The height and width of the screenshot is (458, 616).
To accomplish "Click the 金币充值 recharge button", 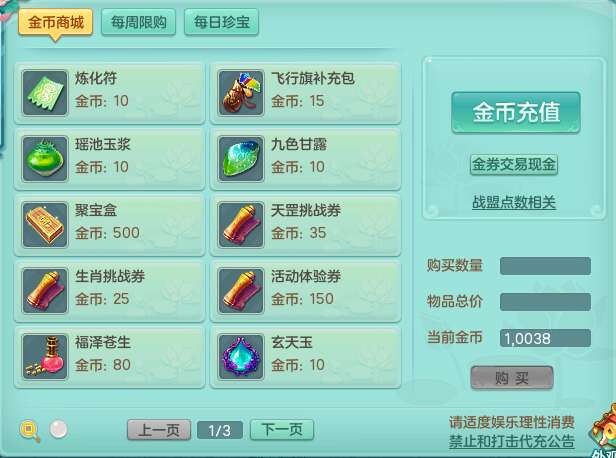I will click(x=516, y=112).
